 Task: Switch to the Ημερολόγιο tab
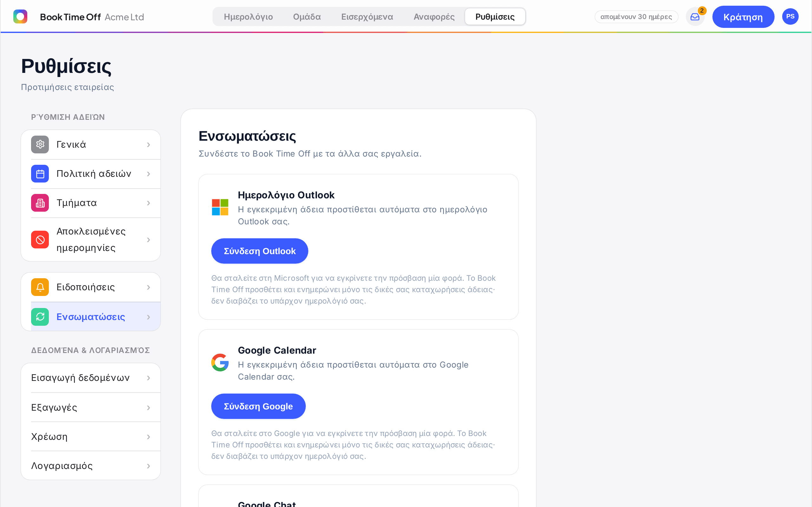pyautogui.click(x=248, y=17)
